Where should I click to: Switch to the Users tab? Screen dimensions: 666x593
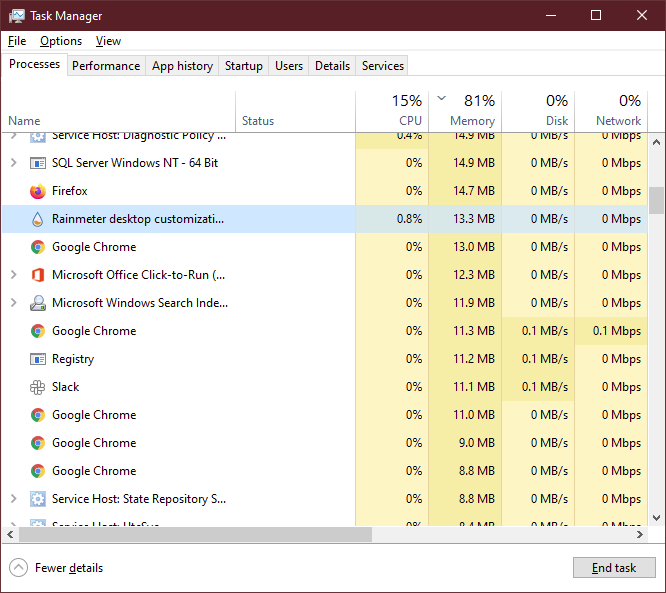pyautogui.click(x=289, y=66)
